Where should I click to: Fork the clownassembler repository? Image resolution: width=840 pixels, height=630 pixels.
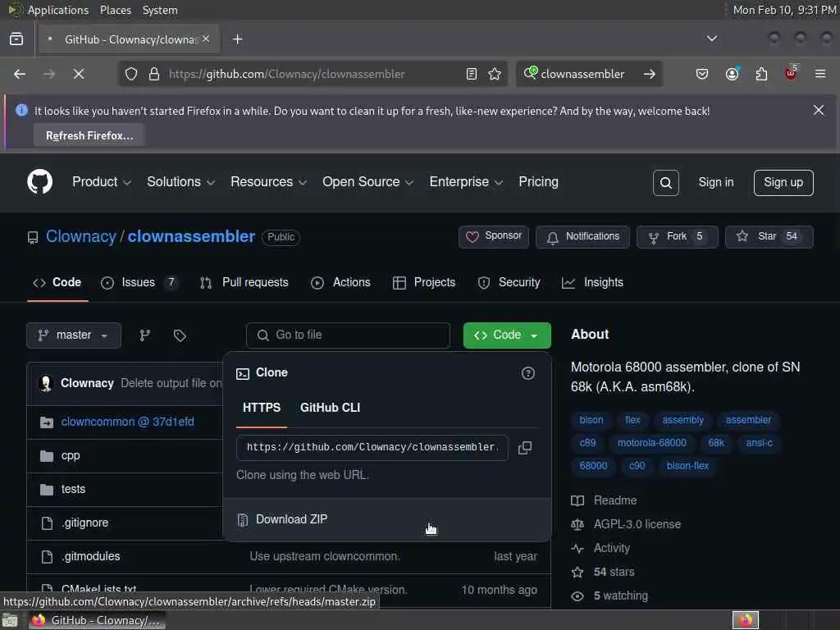pos(677,236)
